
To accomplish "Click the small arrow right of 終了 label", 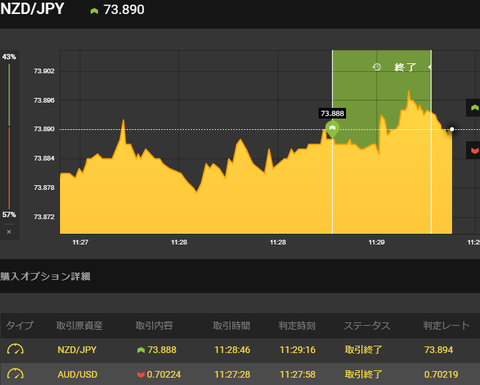I will pyautogui.click(x=430, y=67).
